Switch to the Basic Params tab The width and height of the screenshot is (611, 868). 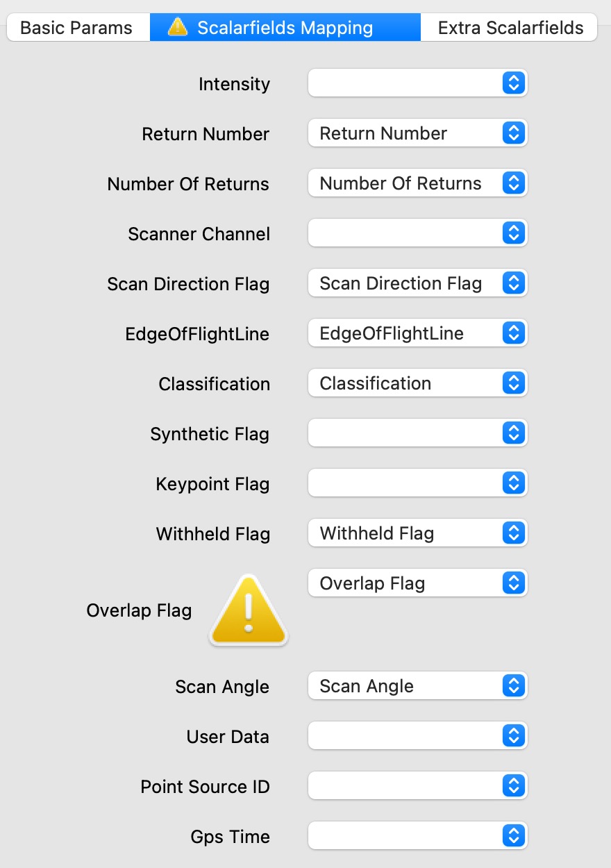point(77,28)
